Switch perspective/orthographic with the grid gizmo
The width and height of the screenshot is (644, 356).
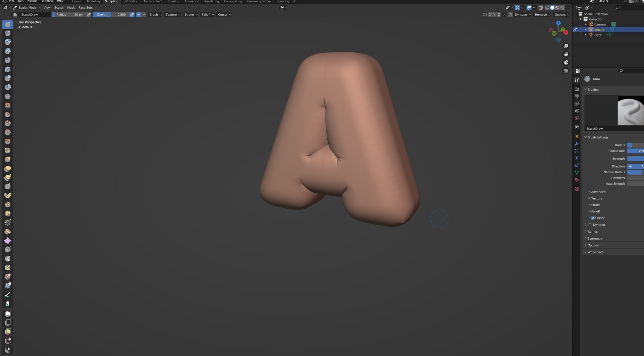click(x=566, y=71)
